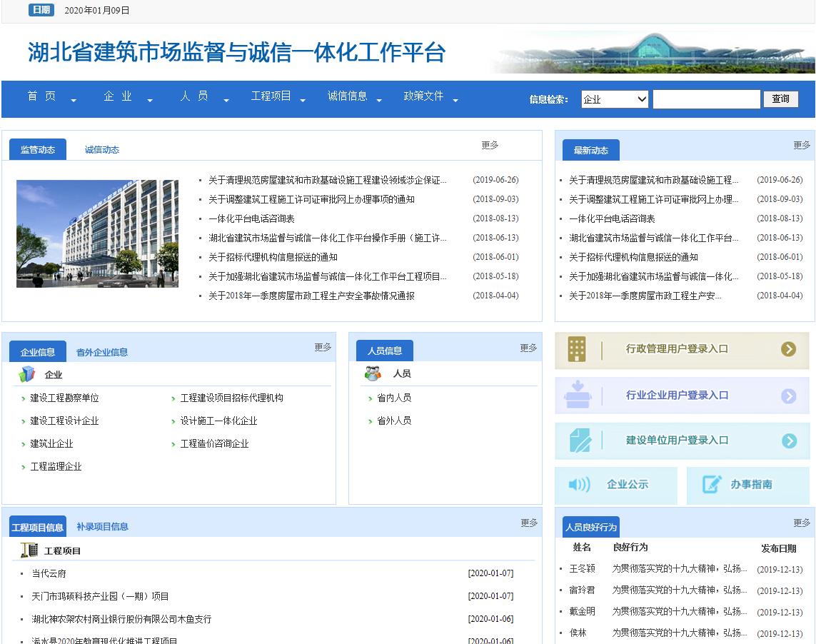This screenshot has width=816, height=644.
Task: Click the inbox icon for 行业企业用户登录入口
Action: 578,395
